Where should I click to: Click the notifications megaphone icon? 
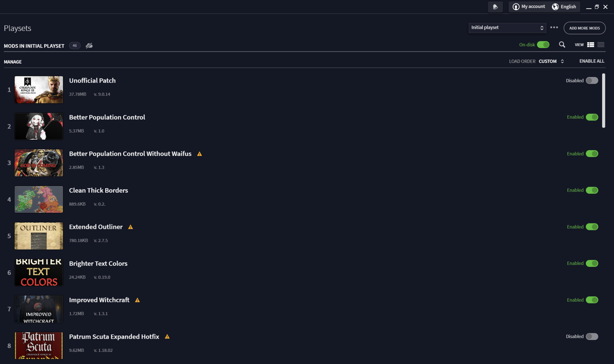coord(495,7)
